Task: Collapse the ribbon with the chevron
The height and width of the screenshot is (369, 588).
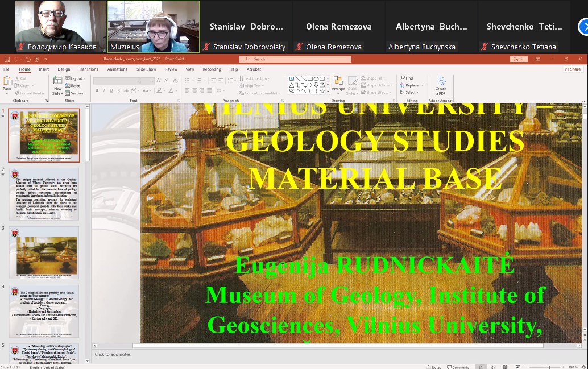Action: click(583, 101)
